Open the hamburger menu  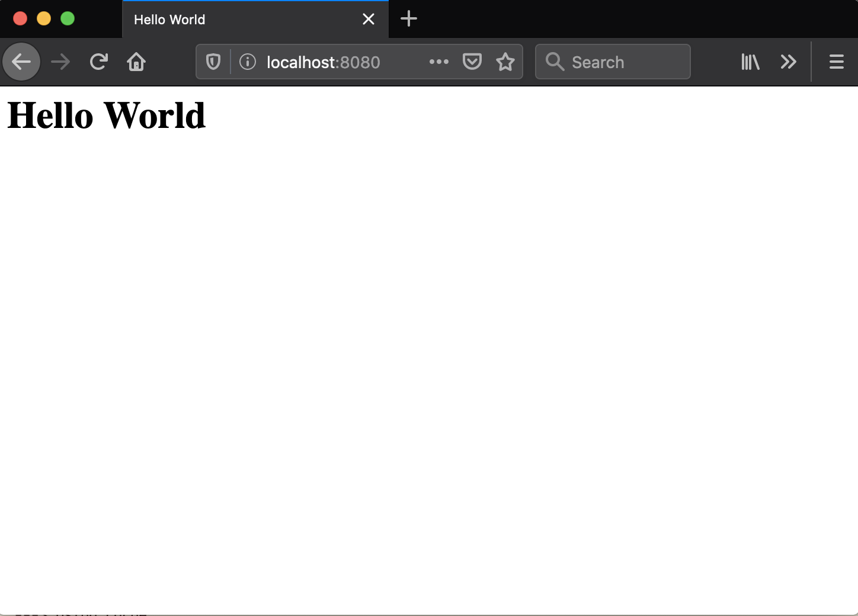coord(836,62)
